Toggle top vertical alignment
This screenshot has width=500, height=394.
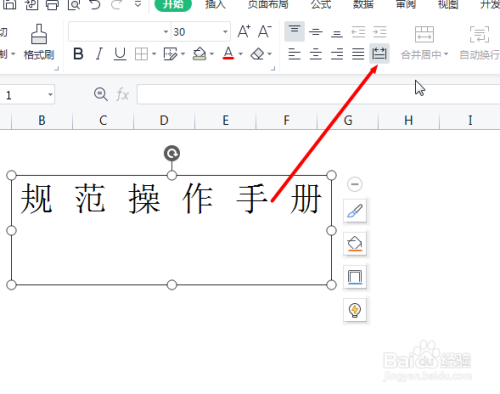294,31
